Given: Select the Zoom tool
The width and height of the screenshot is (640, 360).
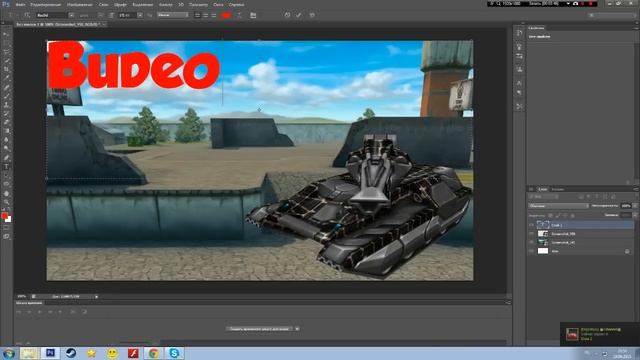Looking at the screenshot, I should [x=7, y=202].
